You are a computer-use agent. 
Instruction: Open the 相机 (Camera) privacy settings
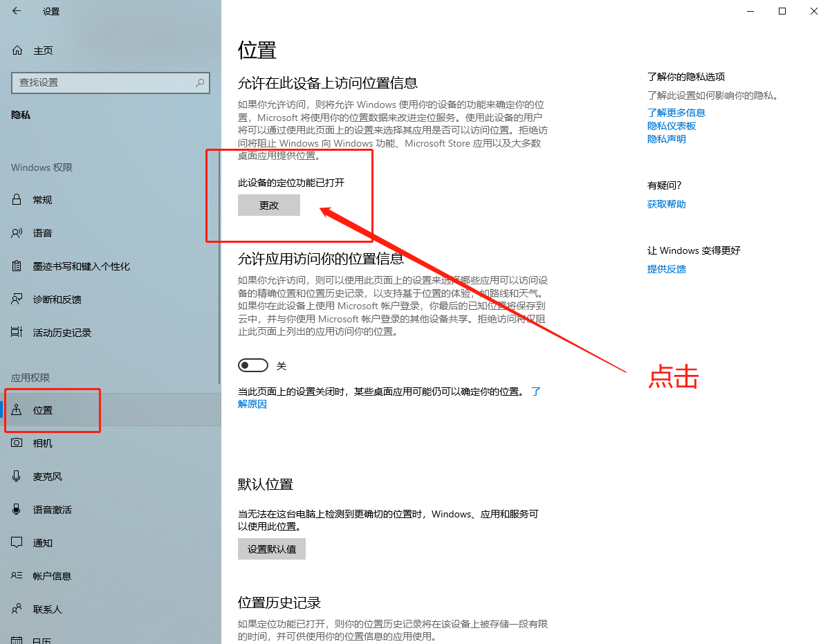point(17,443)
